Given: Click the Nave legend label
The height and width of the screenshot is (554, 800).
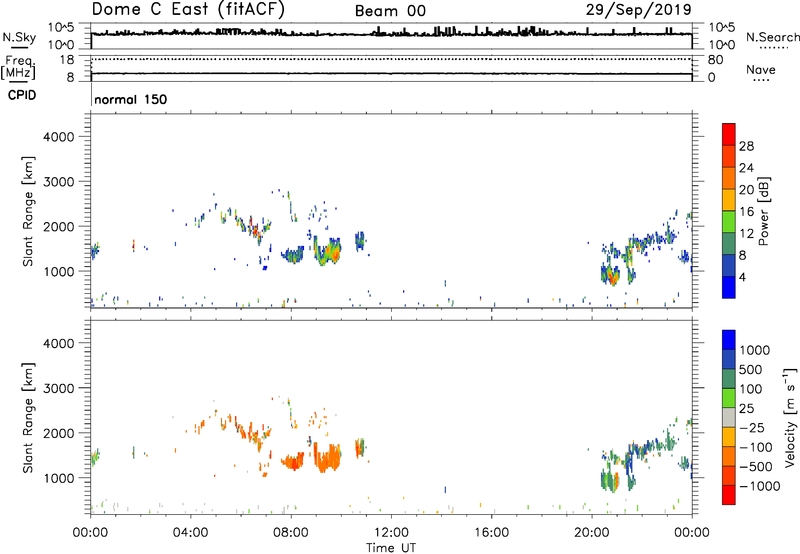Looking at the screenshot, I should [x=761, y=70].
